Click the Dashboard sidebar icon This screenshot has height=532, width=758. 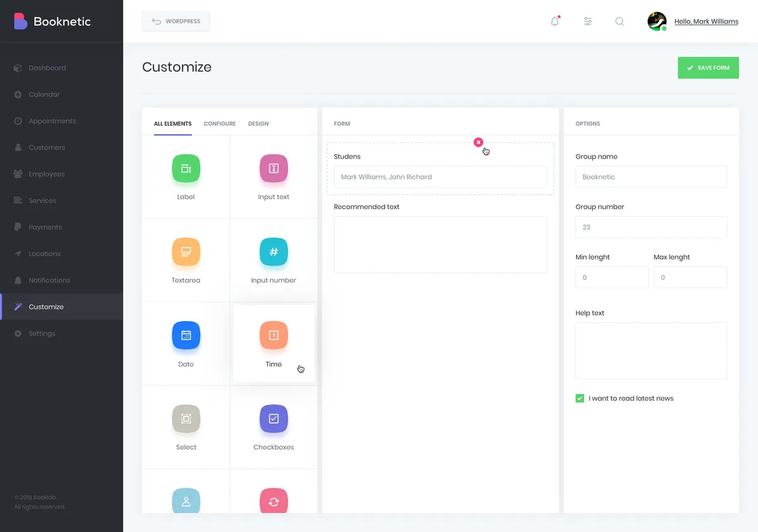click(x=18, y=68)
